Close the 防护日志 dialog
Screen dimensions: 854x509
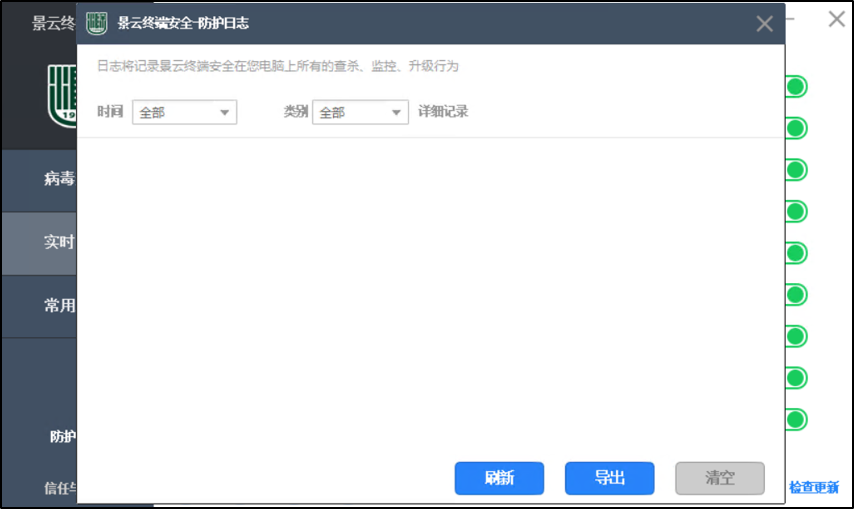click(764, 23)
